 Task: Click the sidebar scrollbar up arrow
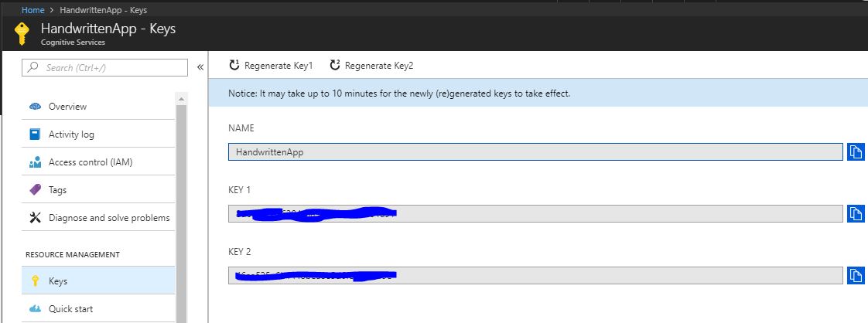click(x=181, y=99)
